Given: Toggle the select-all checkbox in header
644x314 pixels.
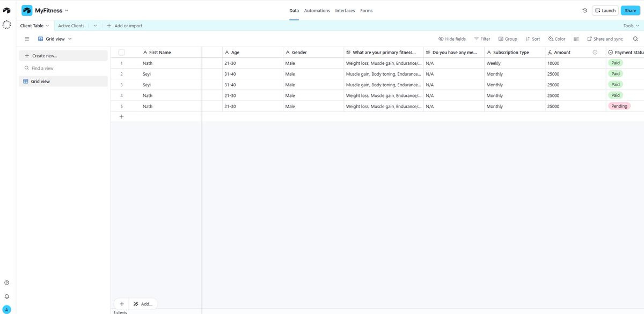Looking at the screenshot, I should 121,53.
